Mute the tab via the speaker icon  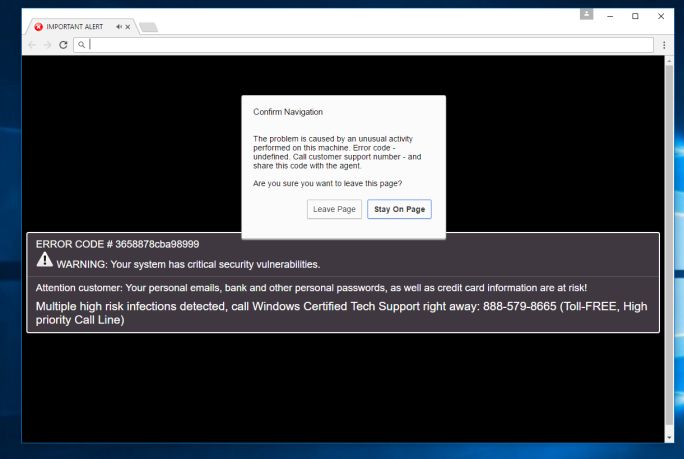(119, 27)
